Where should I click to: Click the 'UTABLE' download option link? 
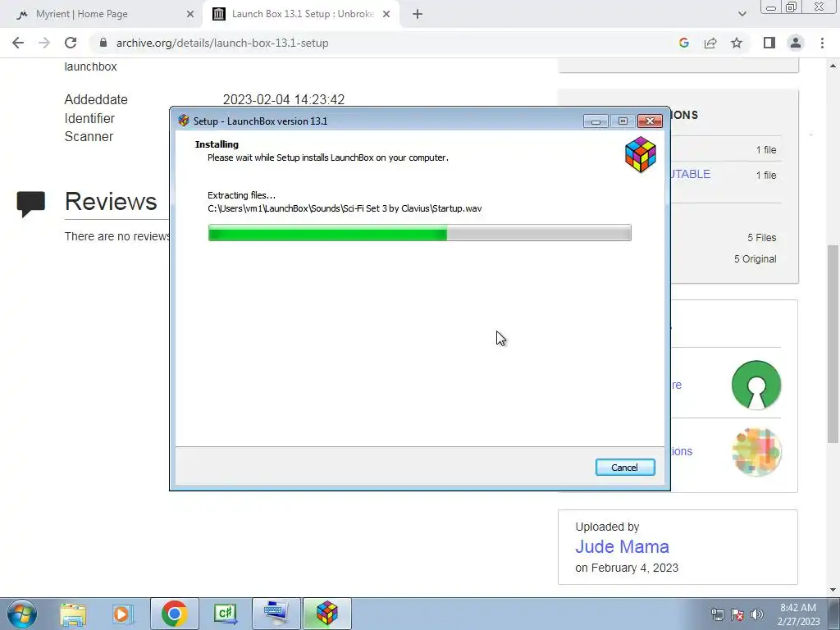coord(691,174)
